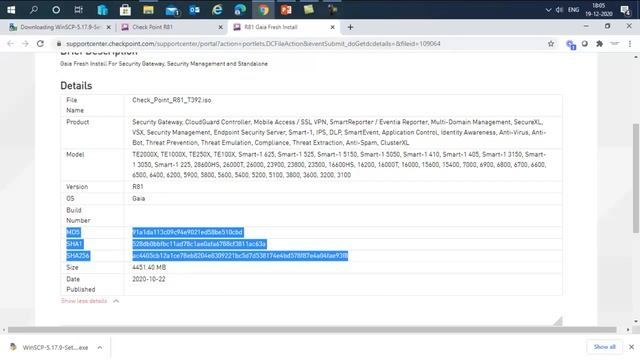Close the Check Point R81 tab
Viewport: 640px width, 360px height.
tap(220, 27)
